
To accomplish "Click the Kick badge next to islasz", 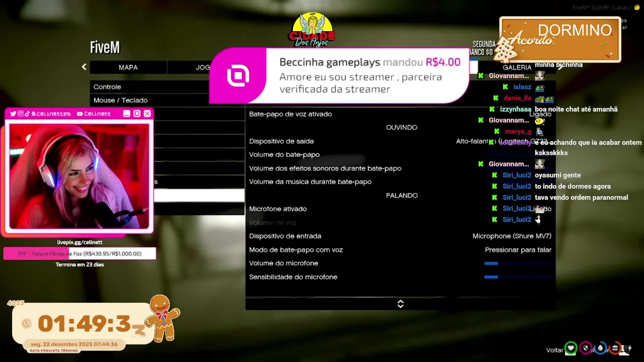I will coord(506,87).
